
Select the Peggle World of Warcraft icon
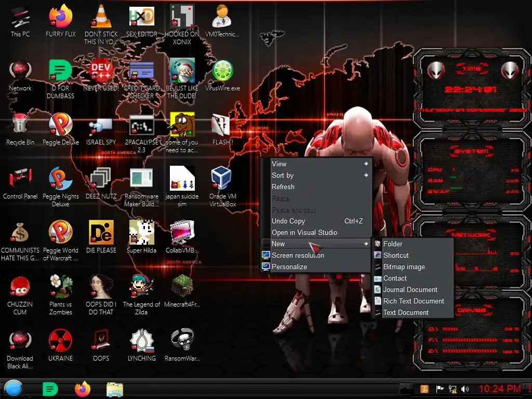click(x=60, y=241)
